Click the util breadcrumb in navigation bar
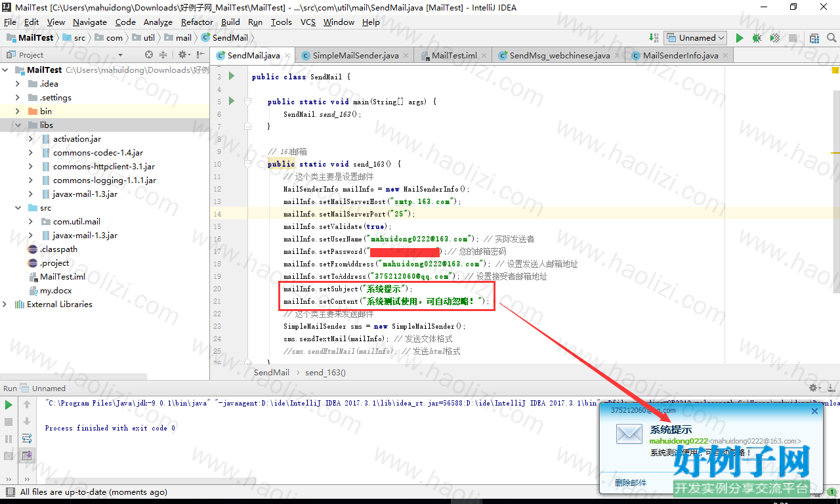 pos(143,37)
